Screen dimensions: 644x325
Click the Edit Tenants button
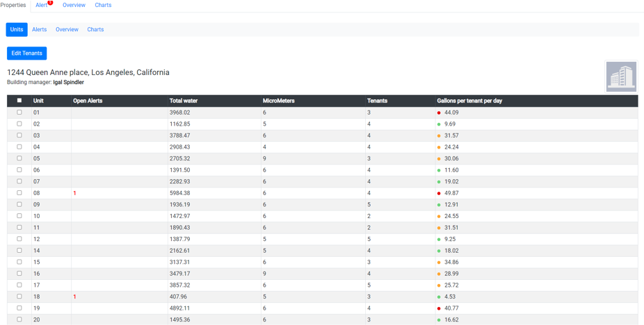[26, 53]
